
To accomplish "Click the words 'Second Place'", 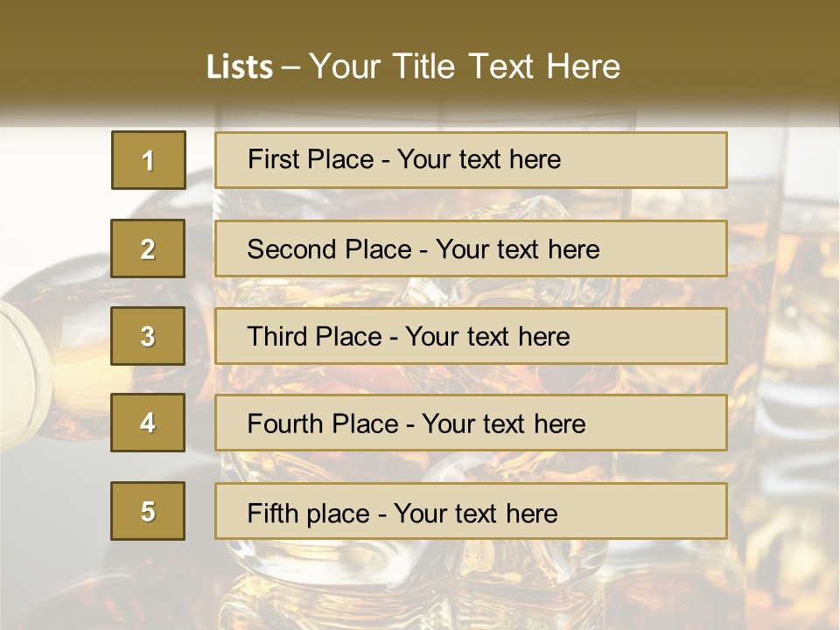I will coord(330,249).
